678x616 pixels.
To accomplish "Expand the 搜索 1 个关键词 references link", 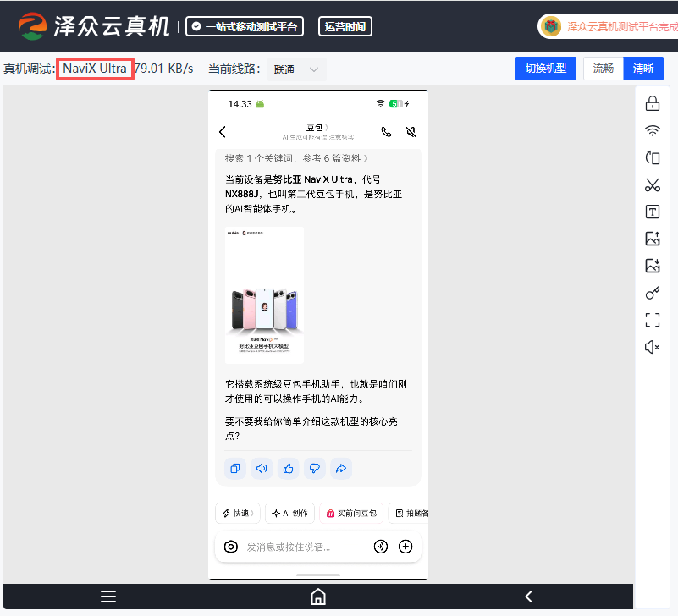I will (295, 158).
